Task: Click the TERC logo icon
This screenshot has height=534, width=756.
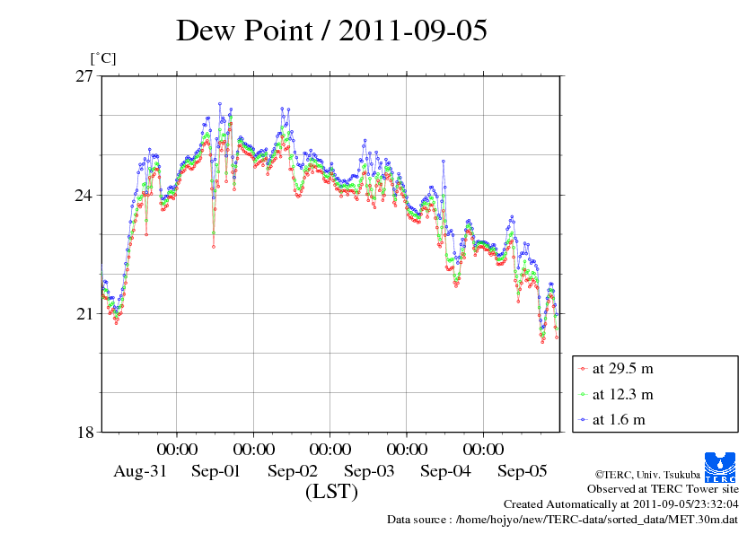Action: pyautogui.click(x=720, y=467)
